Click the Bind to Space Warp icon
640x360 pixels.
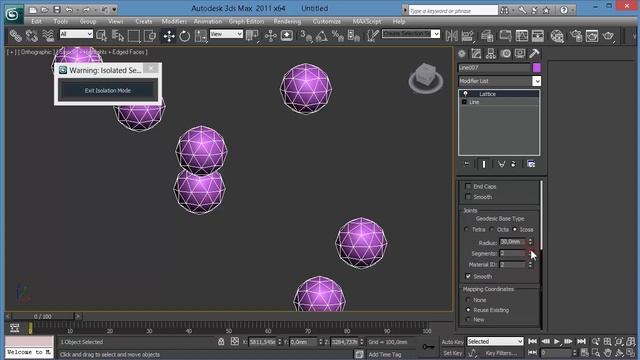point(48,36)
